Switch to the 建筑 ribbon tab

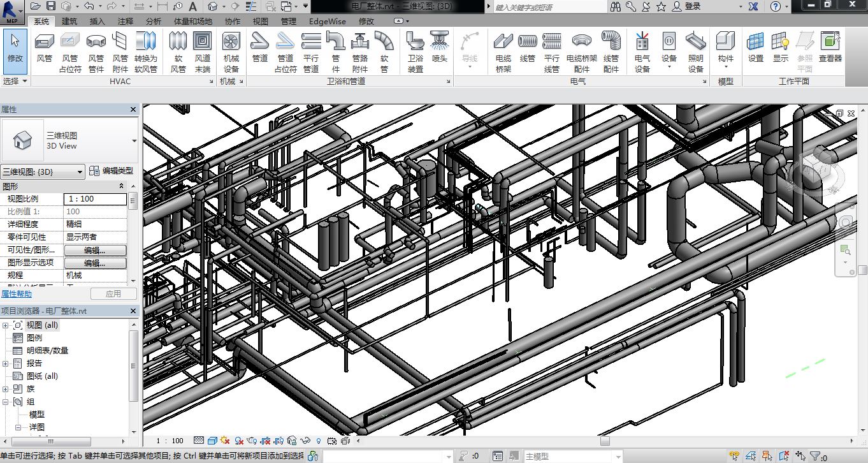69,21
